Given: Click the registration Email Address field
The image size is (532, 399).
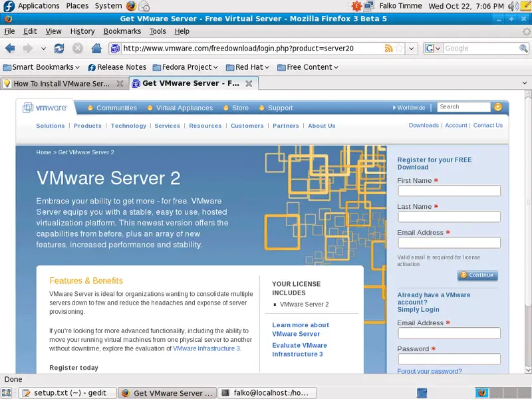Looking at the screenshot, I should [x=450, y=243].
